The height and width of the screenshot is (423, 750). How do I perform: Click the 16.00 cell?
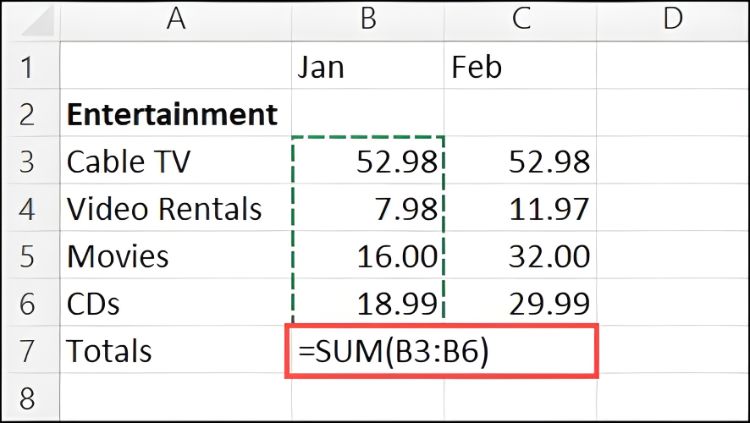coord(368,255)
